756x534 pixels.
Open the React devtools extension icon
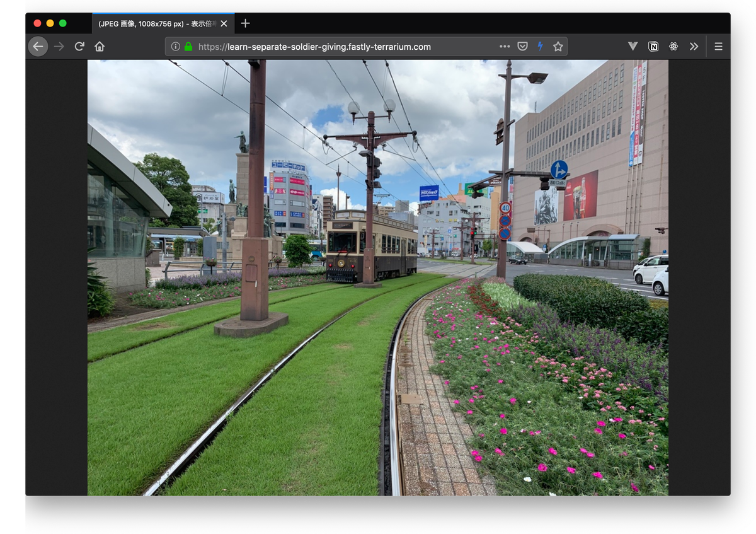[x=673, y=47]
